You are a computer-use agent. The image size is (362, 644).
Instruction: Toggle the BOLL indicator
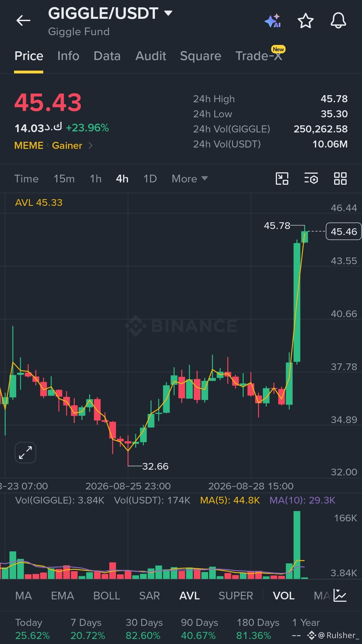click(107, 596)
